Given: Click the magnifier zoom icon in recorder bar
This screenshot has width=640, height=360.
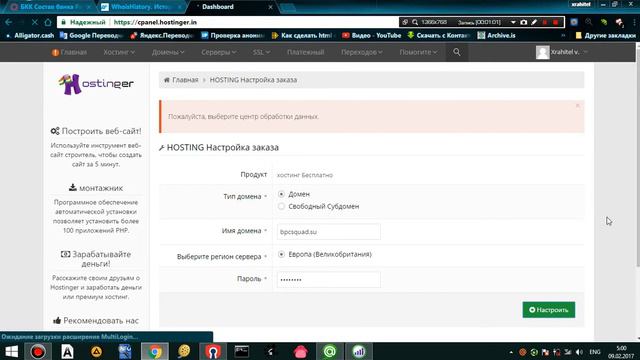Looking at the screenshot, I should tap(415, 22).
